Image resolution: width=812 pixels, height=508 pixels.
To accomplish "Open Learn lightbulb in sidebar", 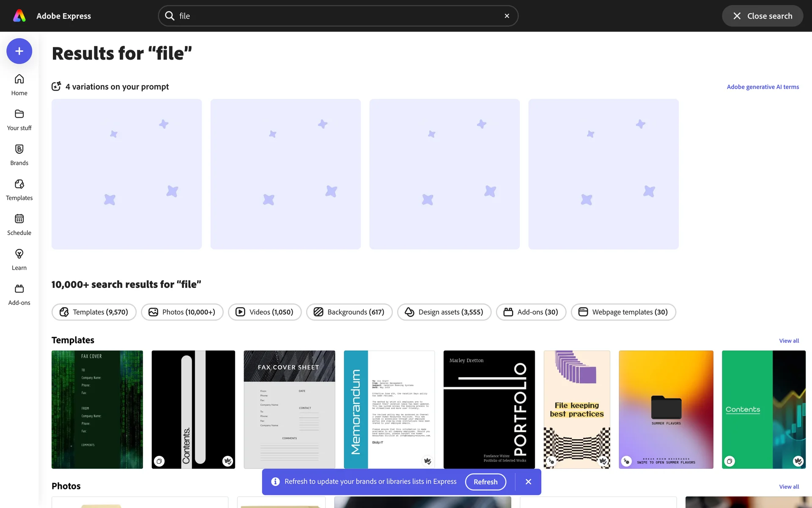I will coord(19,260).
